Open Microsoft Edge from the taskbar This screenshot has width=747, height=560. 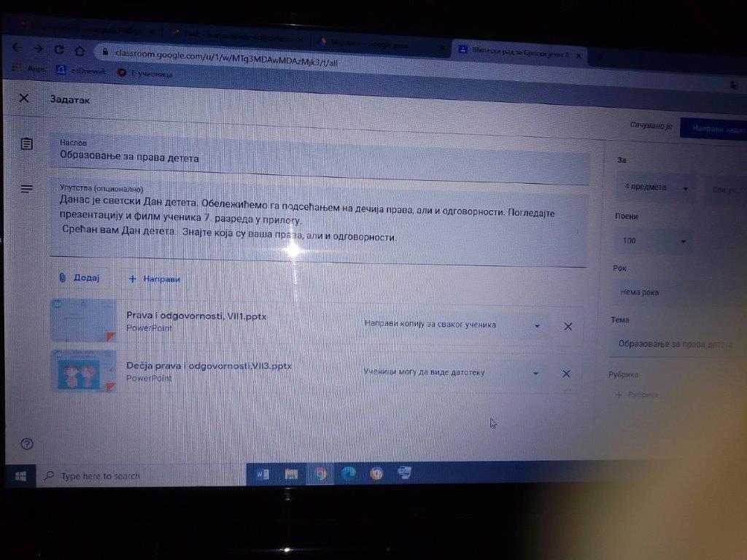tap(348, 473)
